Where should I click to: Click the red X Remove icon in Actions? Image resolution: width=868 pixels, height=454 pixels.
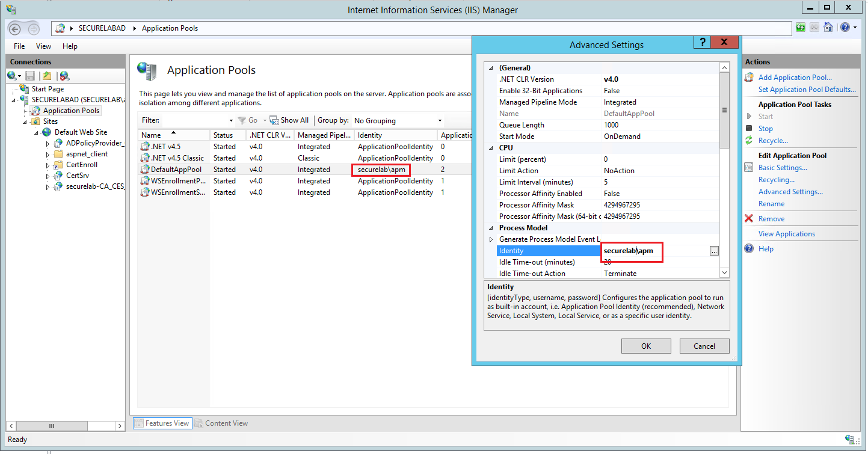tap(749, 218)
